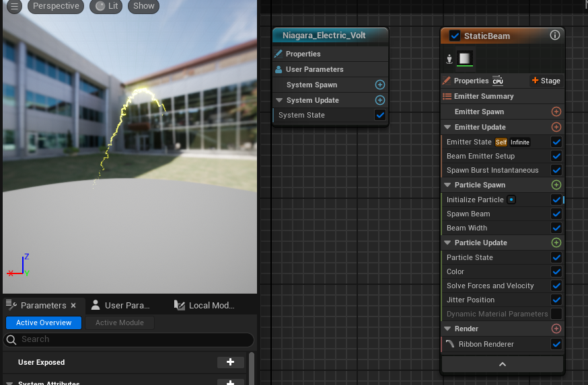This screenshot has height=385, width=588.
Task: Uncheck the System State module
Action: click(x=379, y=115)
